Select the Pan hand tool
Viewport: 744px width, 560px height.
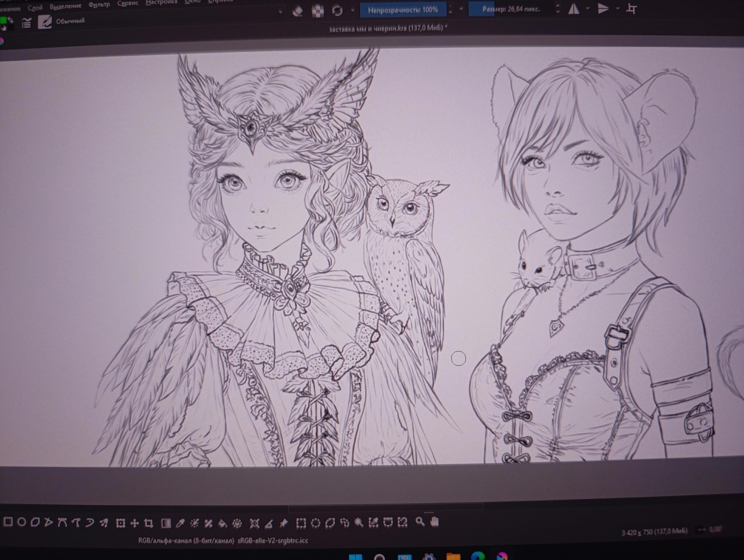(x=434, y=522)
